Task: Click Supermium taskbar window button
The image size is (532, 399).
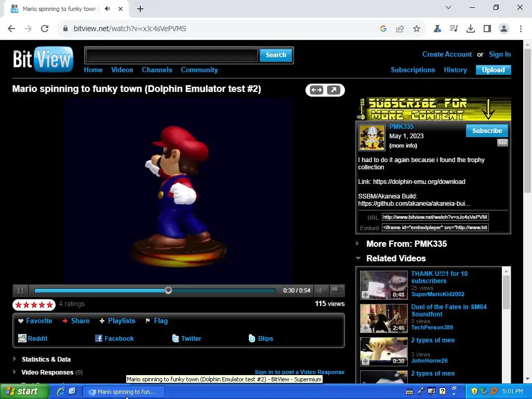Action: click(124, 392)
